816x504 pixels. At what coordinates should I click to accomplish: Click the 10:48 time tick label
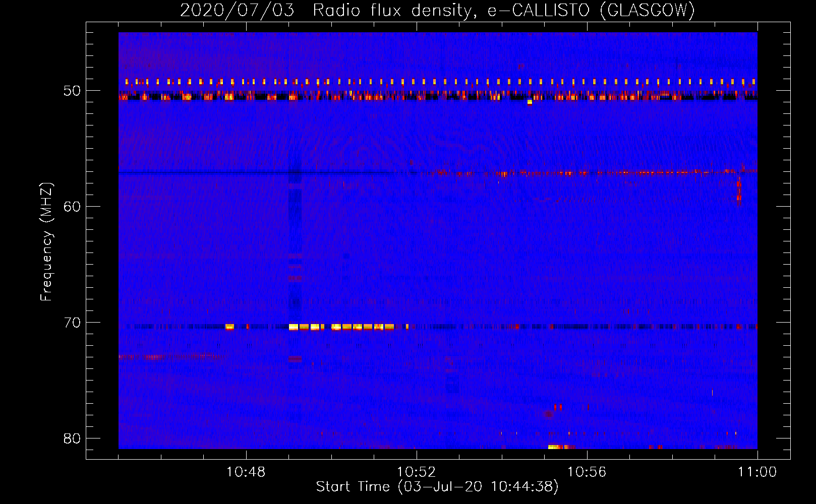coord(246,472)
